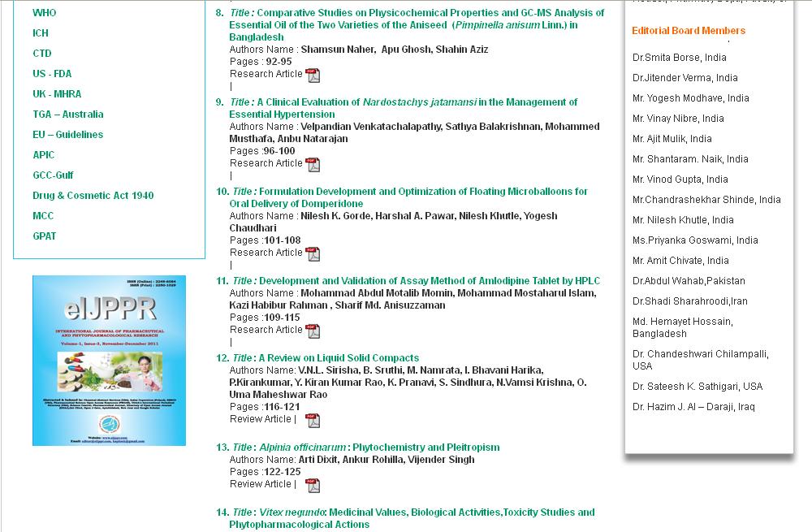The height and width of the screenshot is (532, 812).
Task: Select the GPAT sidebar link
Action: (45, 236)
